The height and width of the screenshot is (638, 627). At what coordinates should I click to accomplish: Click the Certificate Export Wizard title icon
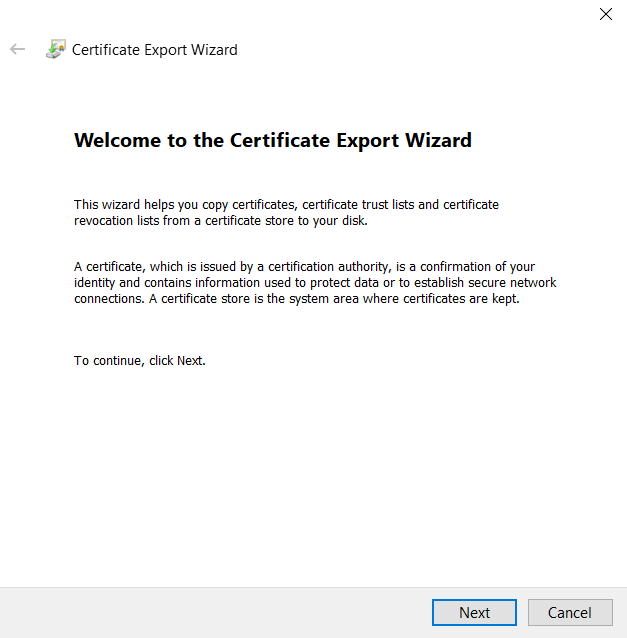coord(55,49)
